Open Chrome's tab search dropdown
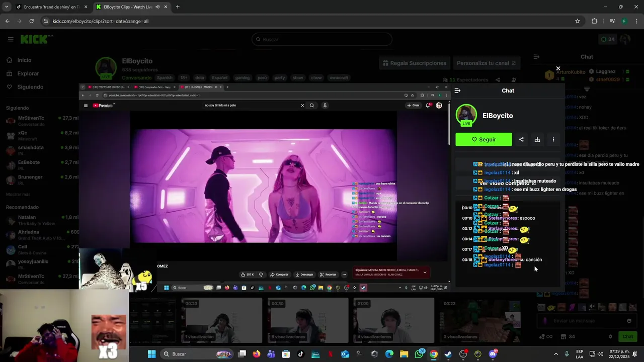The height and width of the screenshot is (362, 644). (7, 7)
